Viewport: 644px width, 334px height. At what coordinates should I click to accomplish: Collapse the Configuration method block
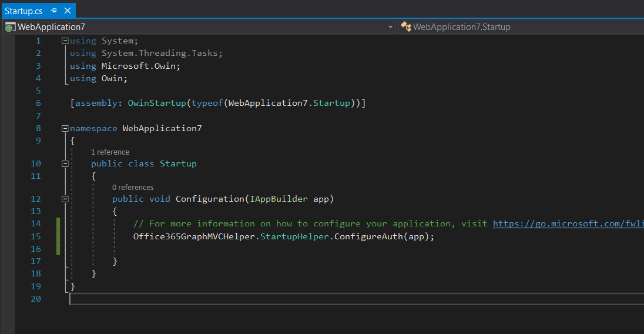65,199
